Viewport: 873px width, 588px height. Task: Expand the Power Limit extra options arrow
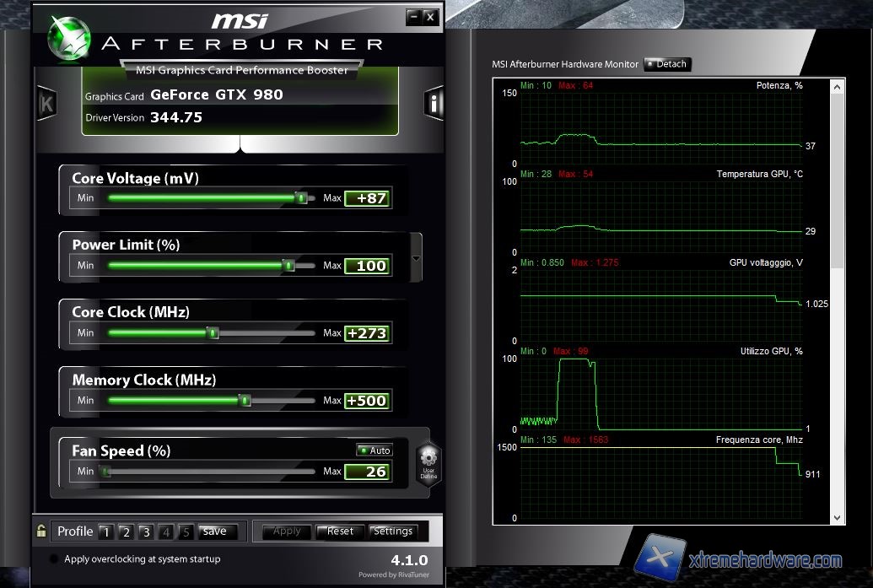pos(415,258)
